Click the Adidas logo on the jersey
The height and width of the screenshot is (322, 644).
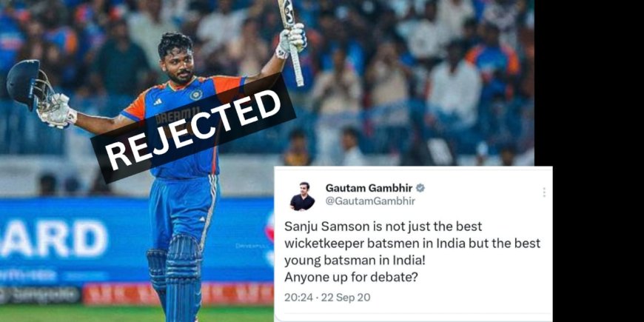tap(158, 101)
